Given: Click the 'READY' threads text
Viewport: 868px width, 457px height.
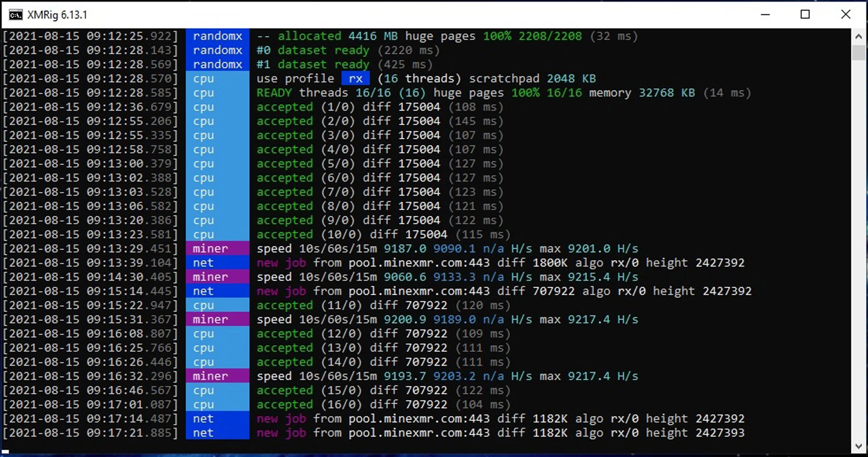Looking at the screenshot, I should 274,93.
